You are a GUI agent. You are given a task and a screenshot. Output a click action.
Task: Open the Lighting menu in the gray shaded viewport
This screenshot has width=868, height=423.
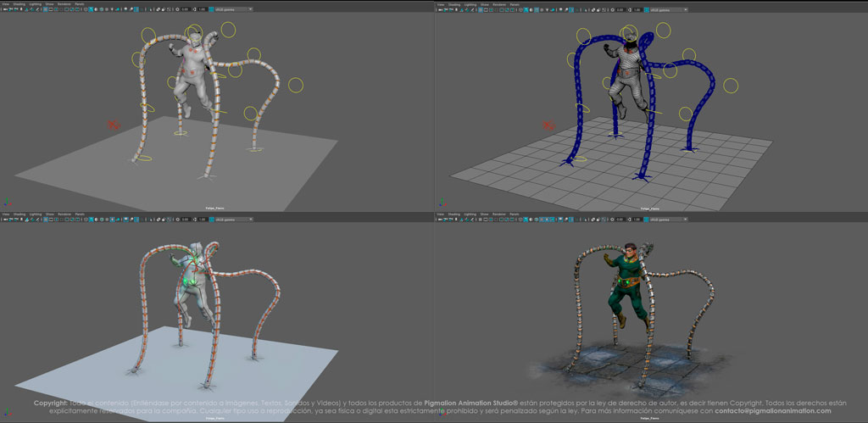click(x=36, y=4)
